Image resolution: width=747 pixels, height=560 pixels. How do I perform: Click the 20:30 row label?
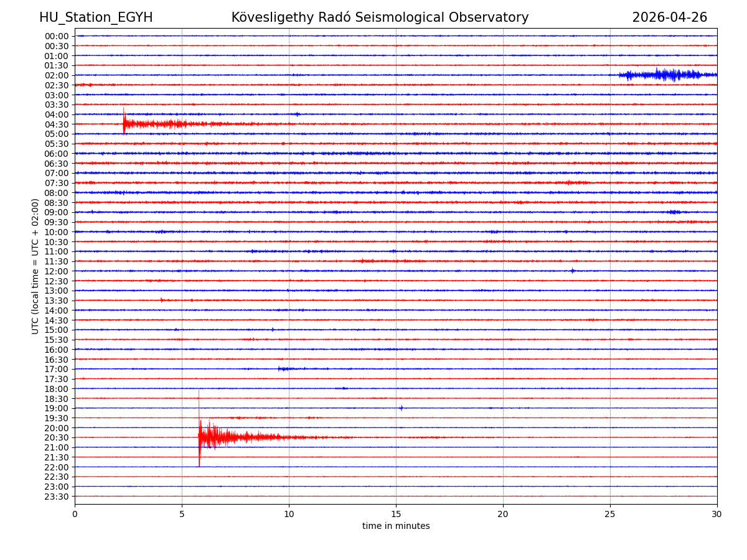pyautogui.click(x=56, y=437)
